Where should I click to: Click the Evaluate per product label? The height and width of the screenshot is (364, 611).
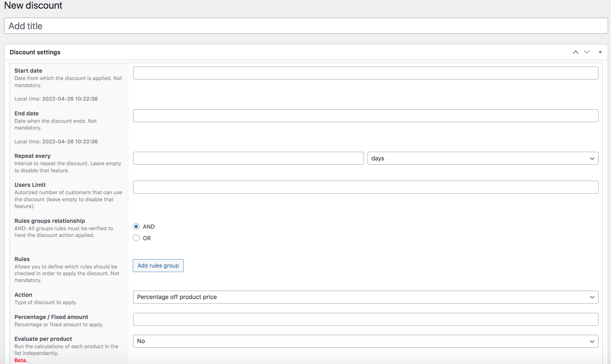43,339
